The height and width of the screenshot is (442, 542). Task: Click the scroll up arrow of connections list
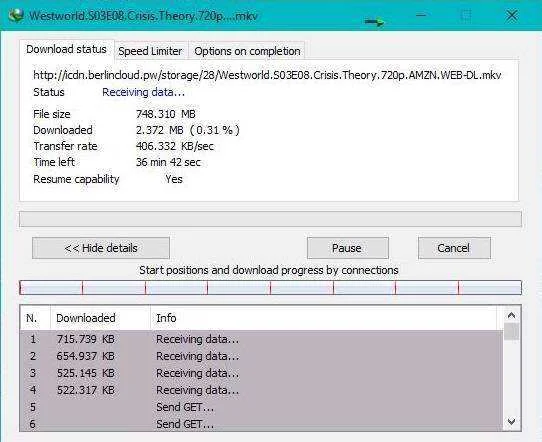click(x=512, y=315)
